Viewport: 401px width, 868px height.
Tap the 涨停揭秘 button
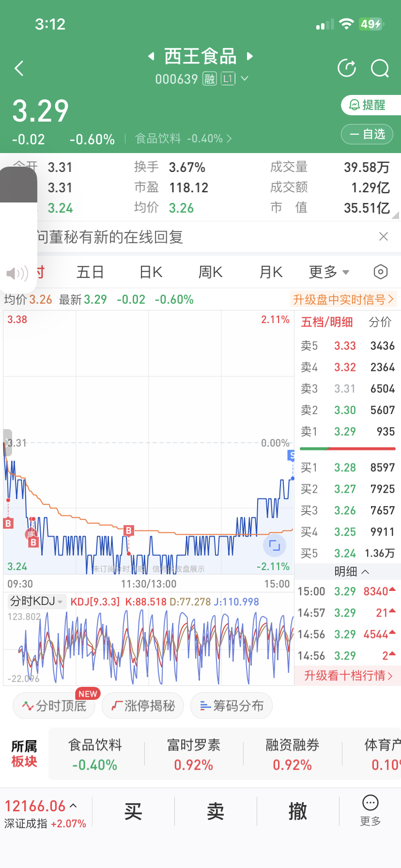coord(143,706)
